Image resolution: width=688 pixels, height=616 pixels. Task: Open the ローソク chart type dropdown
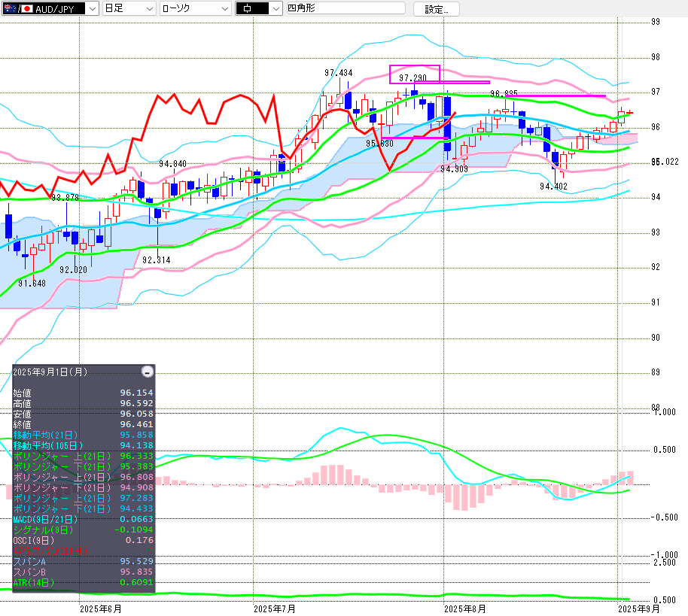[195, 8]
